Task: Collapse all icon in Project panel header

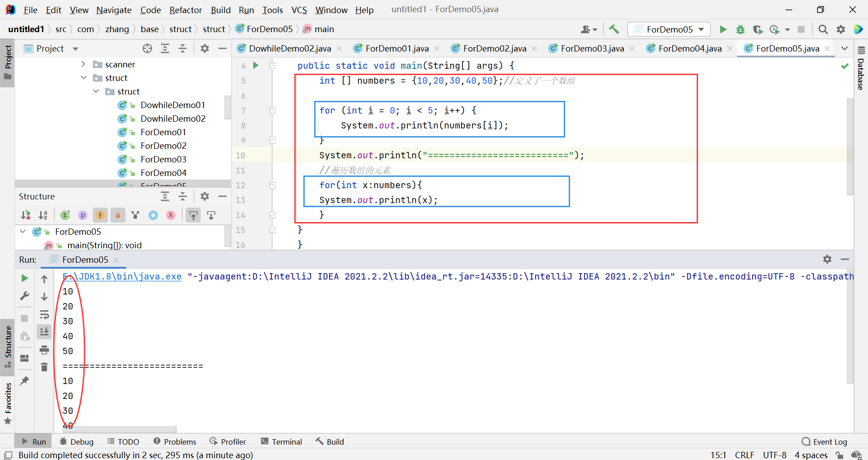Action: pos(183,48)
